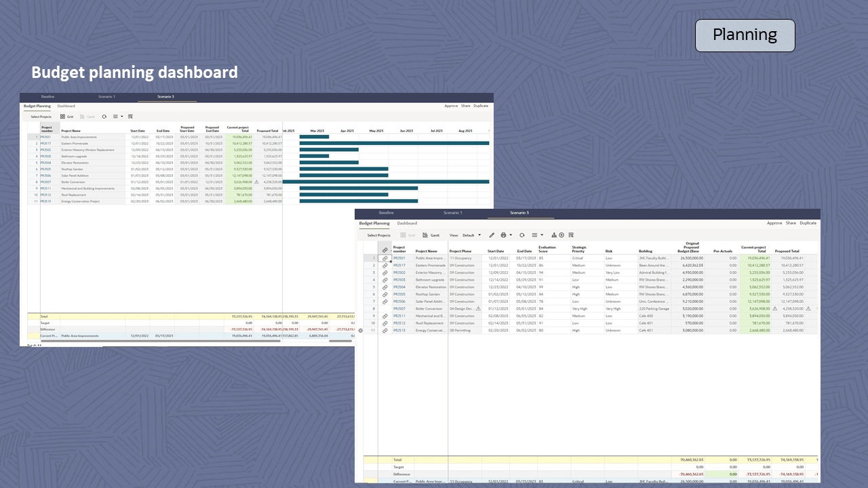Click the pencil edit icon in right toolbar
Viewport: 868px width, 488px height.
[492, 235]
